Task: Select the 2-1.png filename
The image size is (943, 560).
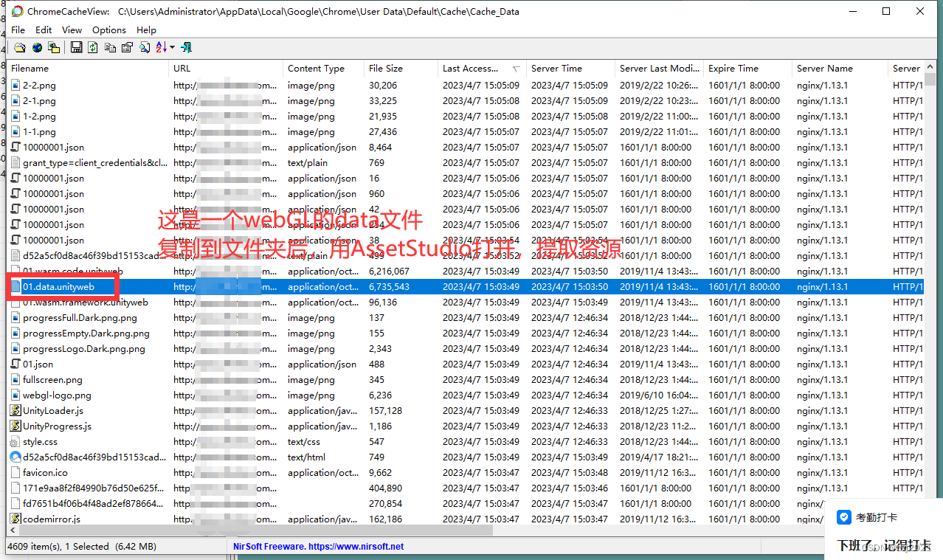Action: pos(39,100)
